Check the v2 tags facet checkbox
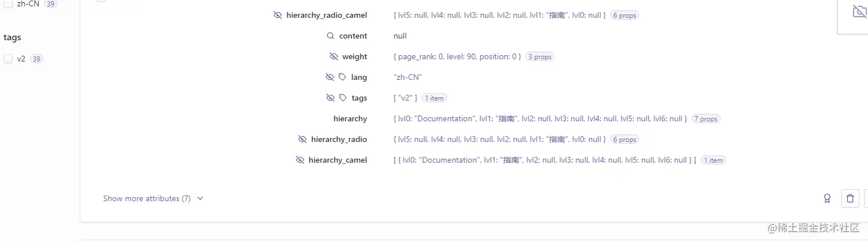 point(8,59)
